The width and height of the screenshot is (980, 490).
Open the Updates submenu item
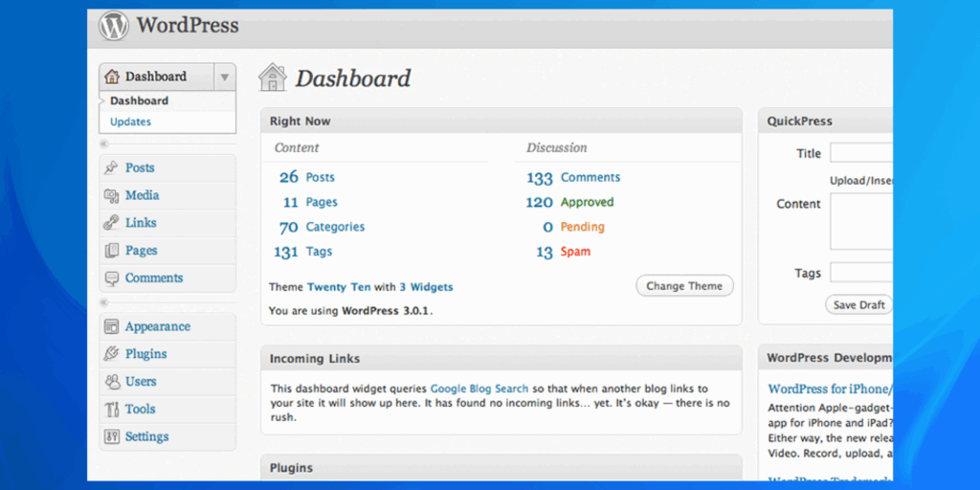pos(130,122)
